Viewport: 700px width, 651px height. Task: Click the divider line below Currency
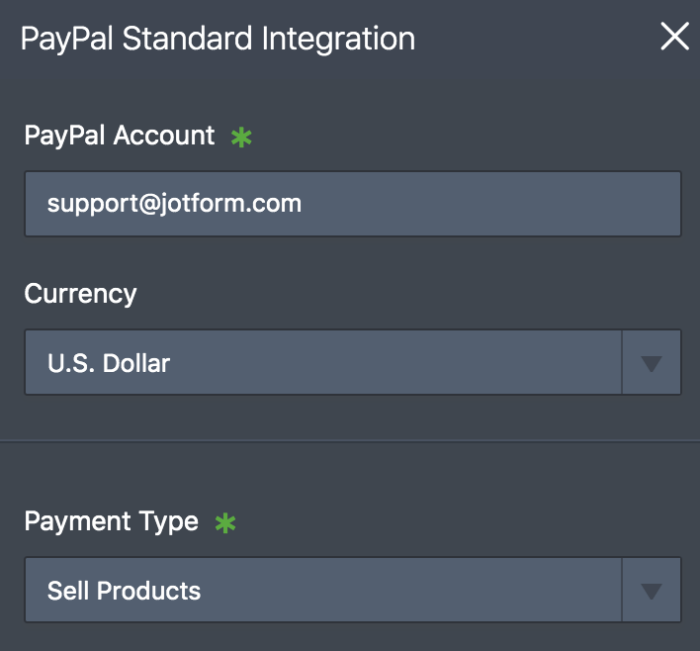350,440
